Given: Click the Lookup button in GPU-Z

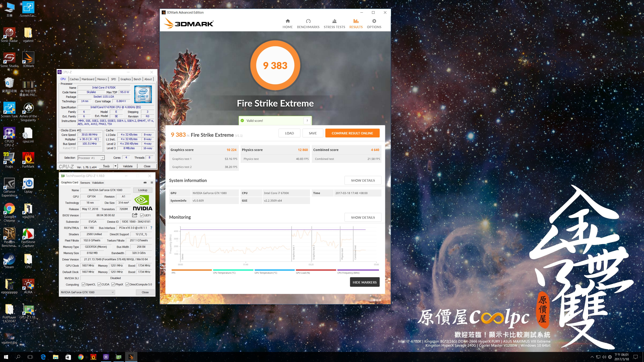Looking at the screenshot, I should [x=143, y=190].
